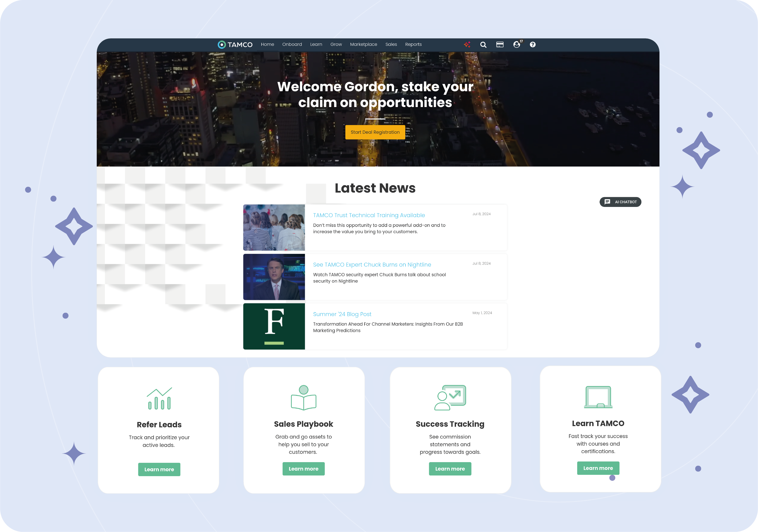758x532 pixels.
Task: Click the help question mark icon
Action: 532,45
